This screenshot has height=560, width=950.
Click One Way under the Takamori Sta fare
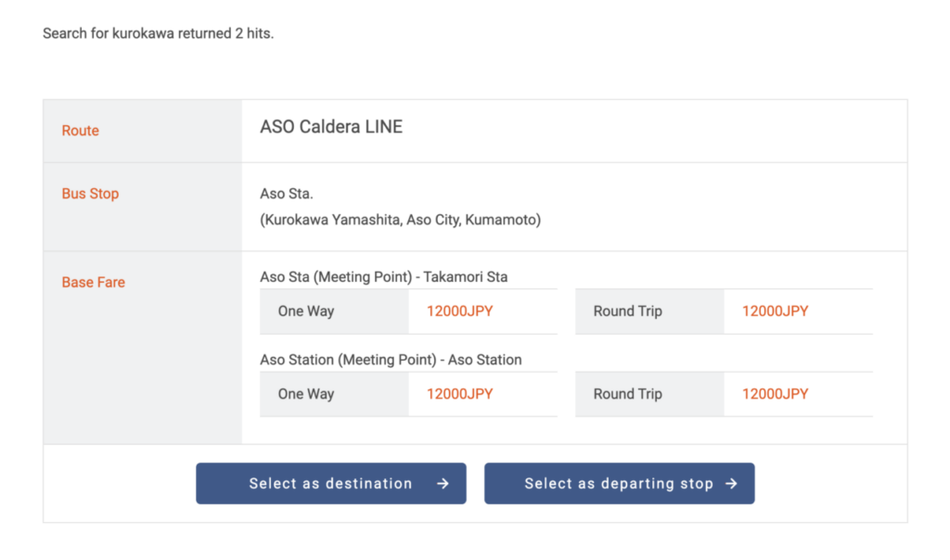click(x=306, y=312)
